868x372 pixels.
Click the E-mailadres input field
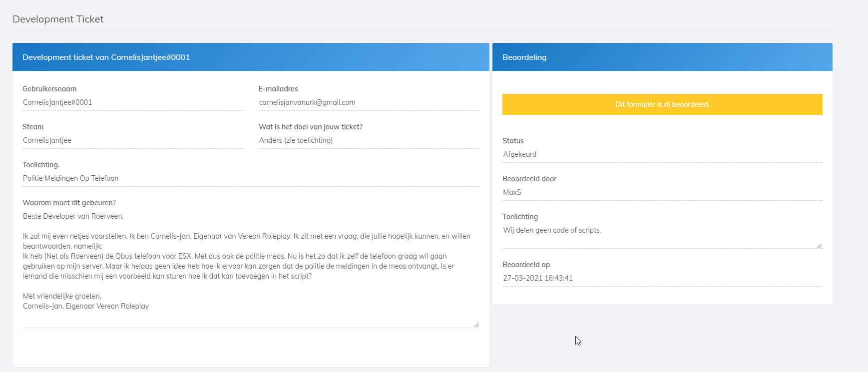[369, 102]
